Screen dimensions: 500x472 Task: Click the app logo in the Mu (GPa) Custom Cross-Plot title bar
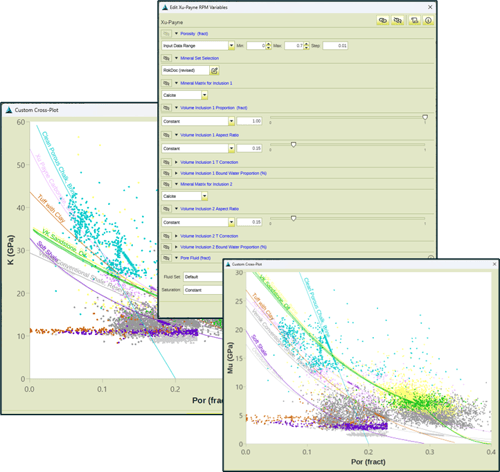click(228, 264)
